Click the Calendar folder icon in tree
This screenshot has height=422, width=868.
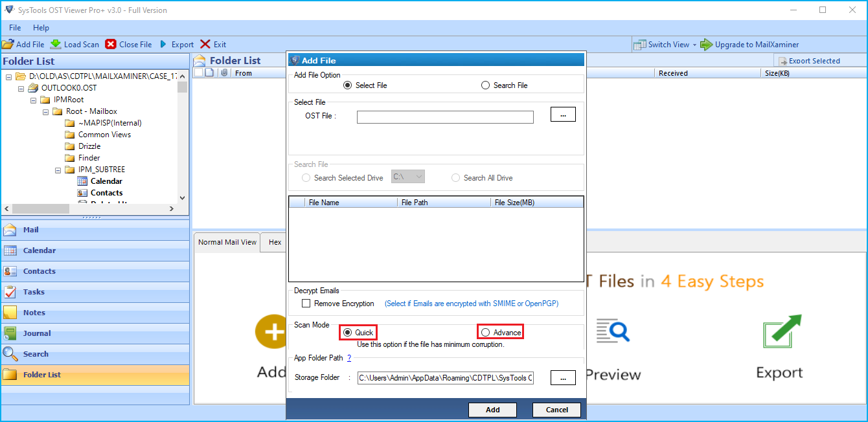[82, 181]
